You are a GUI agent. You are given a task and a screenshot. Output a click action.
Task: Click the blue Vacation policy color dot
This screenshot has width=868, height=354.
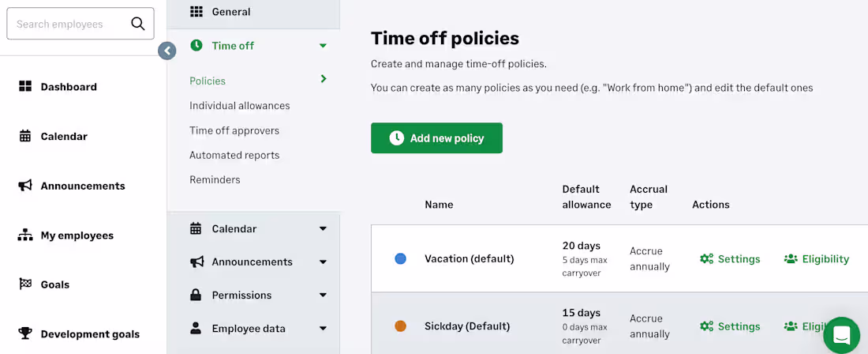pos(400,258)
